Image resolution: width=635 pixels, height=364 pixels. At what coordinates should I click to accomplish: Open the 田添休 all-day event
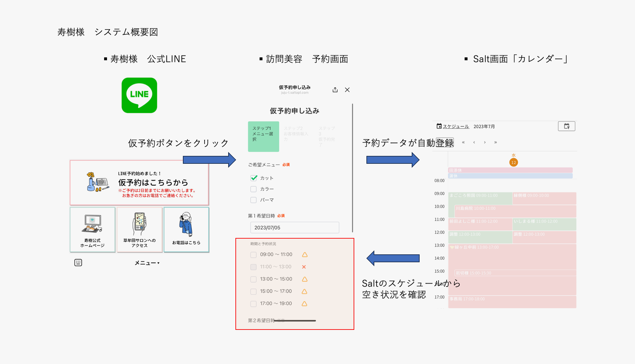(x=510, y=170)
